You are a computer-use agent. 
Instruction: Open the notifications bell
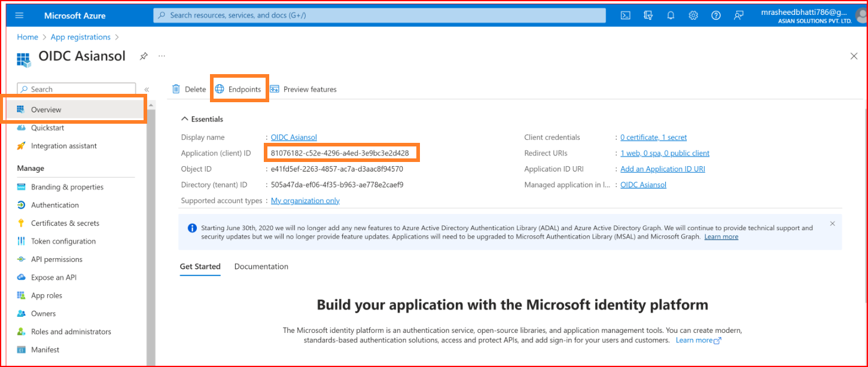pyautogui.click(x=671, y=16)
